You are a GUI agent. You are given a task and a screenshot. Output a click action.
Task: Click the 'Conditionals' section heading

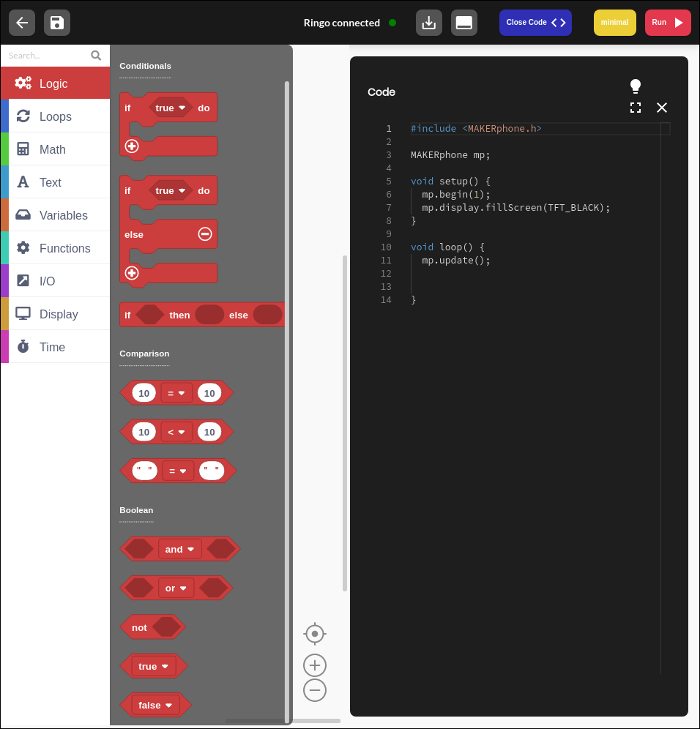click(145, 66)
